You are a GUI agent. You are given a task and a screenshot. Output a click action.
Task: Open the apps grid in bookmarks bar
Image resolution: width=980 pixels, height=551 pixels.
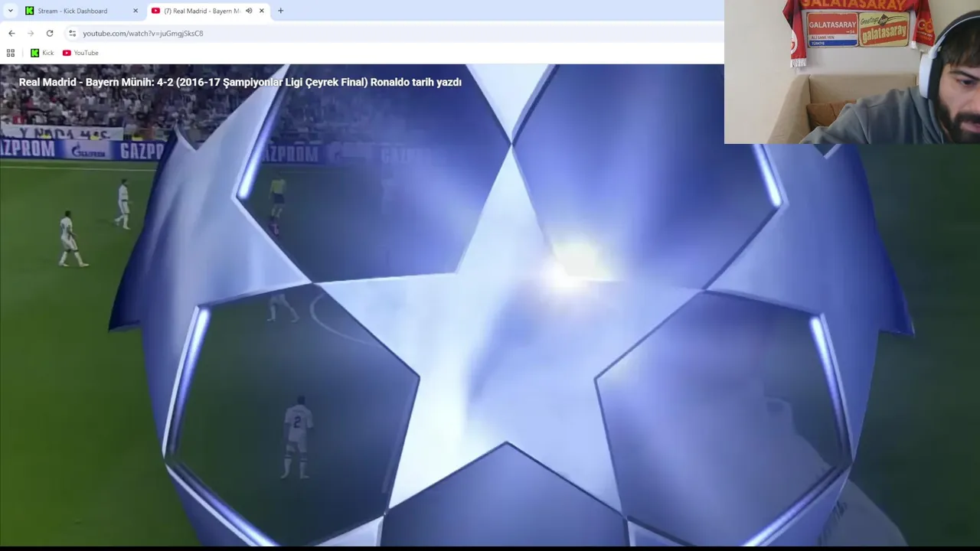pyautogui.click(x=11, y=53)
